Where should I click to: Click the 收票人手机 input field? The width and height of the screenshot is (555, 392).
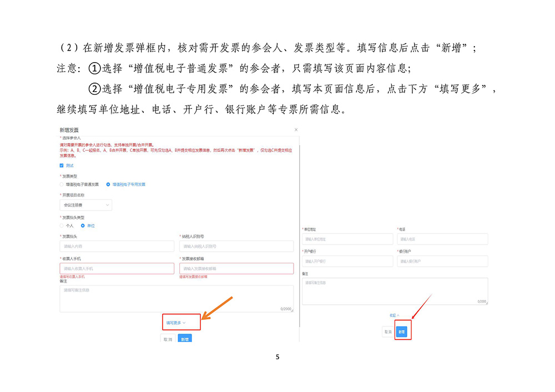coord(117,269)
